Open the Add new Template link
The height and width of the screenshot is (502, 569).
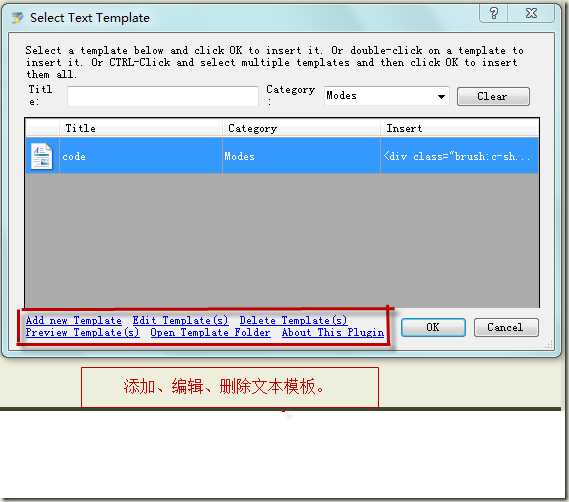[74, 321]
